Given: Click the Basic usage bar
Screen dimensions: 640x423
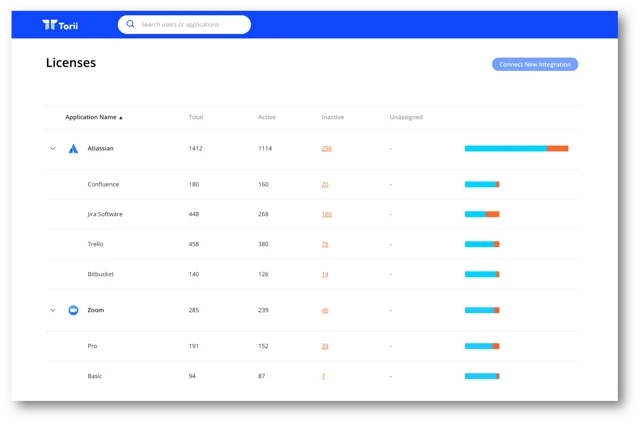Looking at the screenshot, I should point(482,376).
